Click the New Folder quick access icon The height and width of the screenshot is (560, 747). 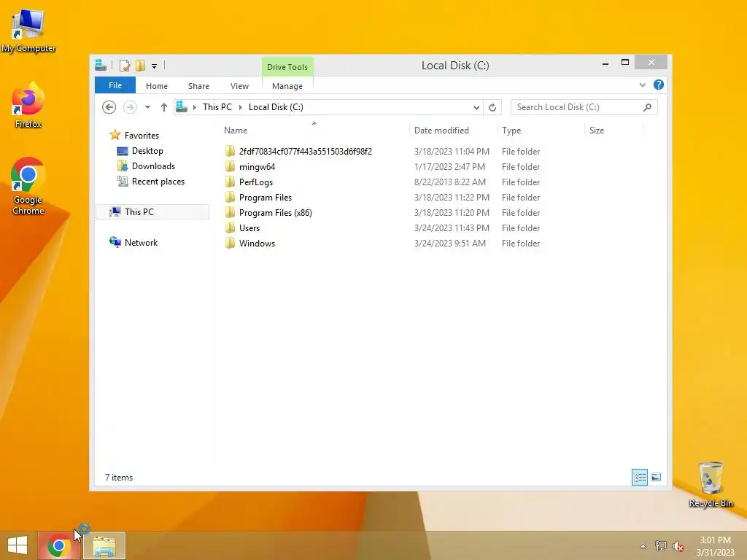tap(140, 65)
